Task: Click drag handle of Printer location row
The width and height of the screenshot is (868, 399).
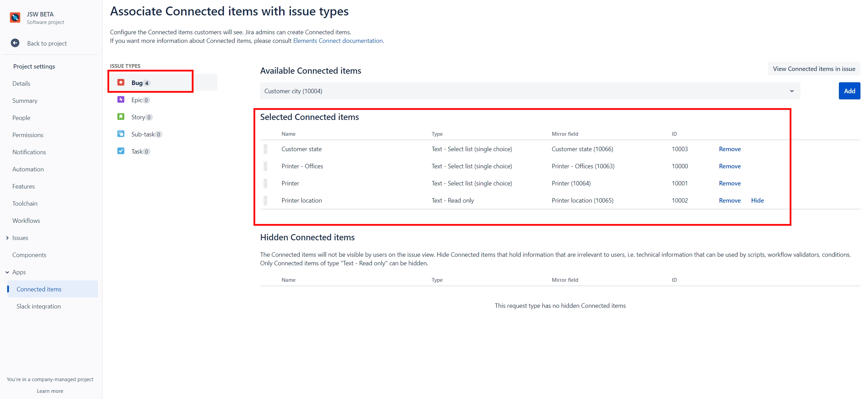Action: [265, 201]
